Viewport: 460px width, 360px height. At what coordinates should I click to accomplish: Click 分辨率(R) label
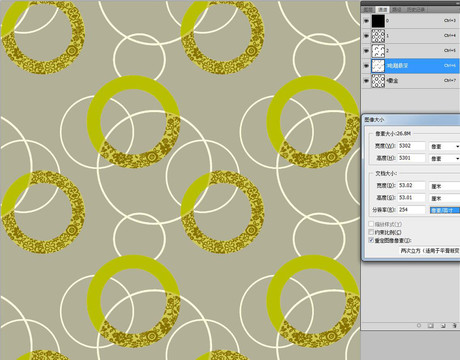384,210
